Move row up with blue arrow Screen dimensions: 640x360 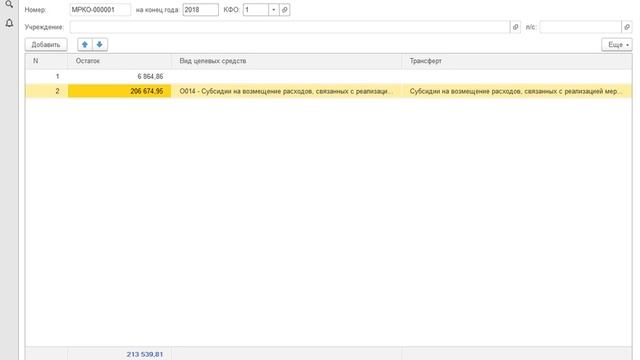coord(85,44)
